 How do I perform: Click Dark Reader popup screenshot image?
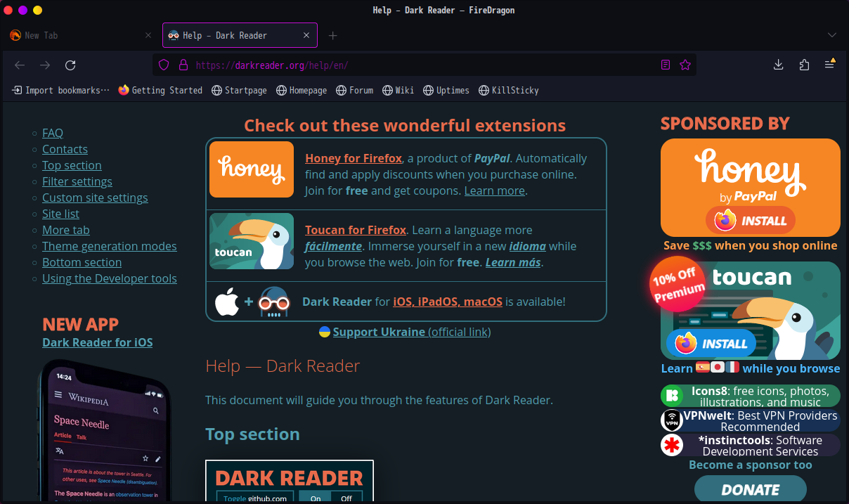[x=290, y=482]
